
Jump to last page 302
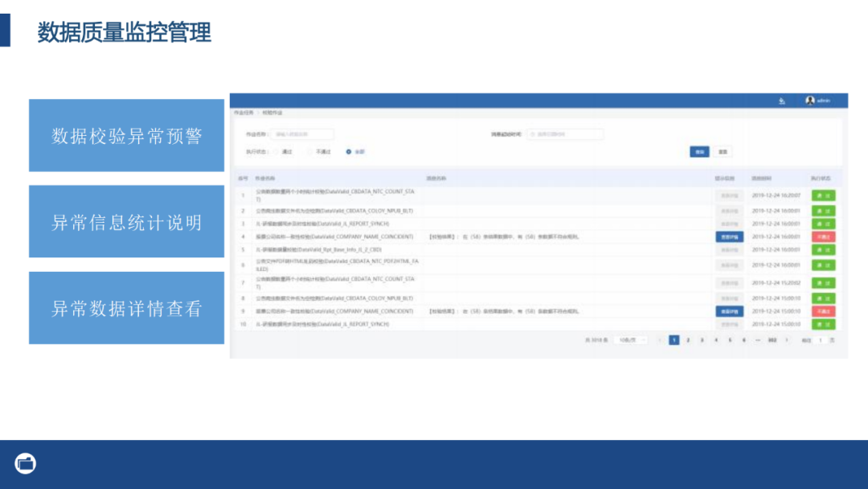pos(772,340)
